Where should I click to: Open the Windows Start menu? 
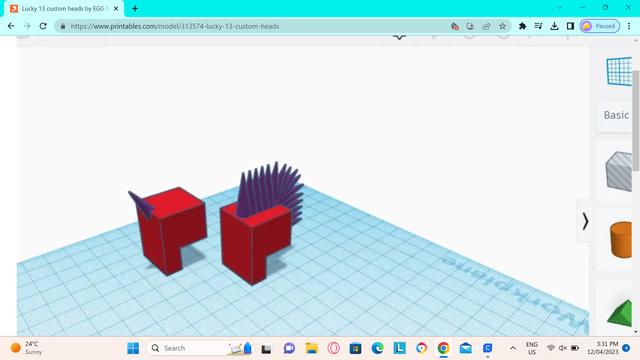(133, 348)
